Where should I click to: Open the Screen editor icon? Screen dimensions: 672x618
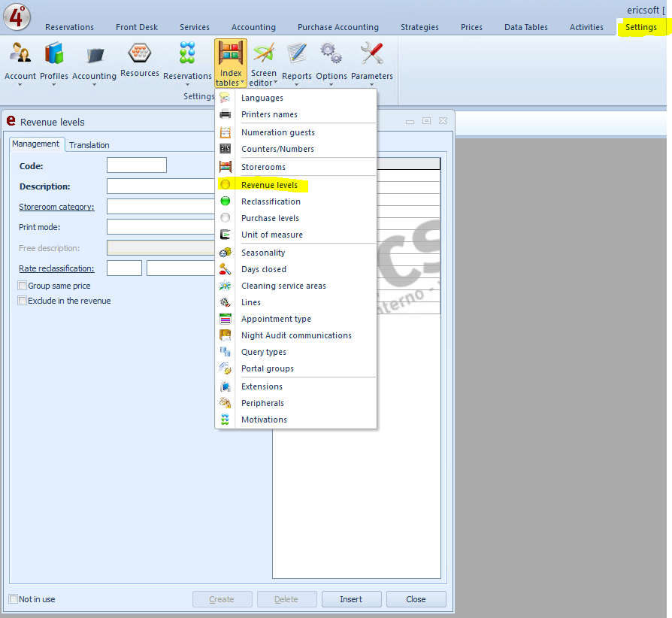point(264,53)
